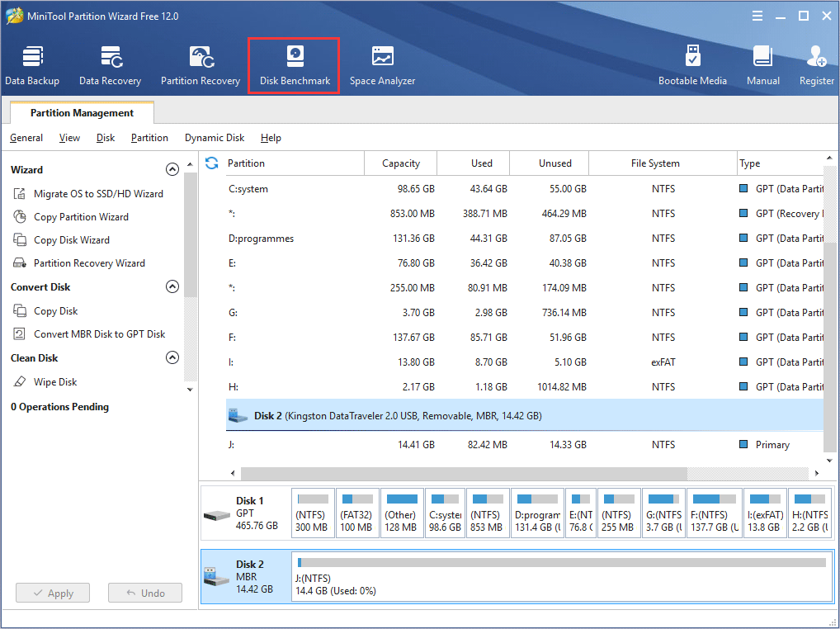Sort by Unused column header
Viewport: 840px width, 629px height.
549,163
